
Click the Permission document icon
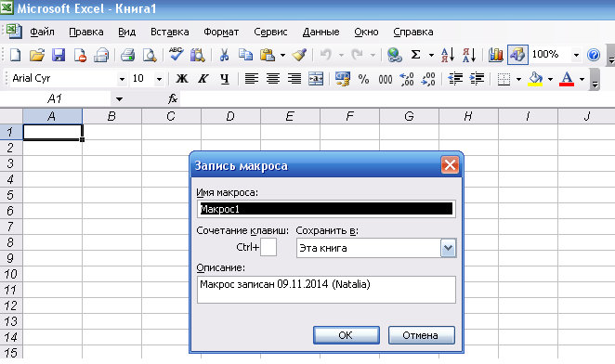pos(80,55)
